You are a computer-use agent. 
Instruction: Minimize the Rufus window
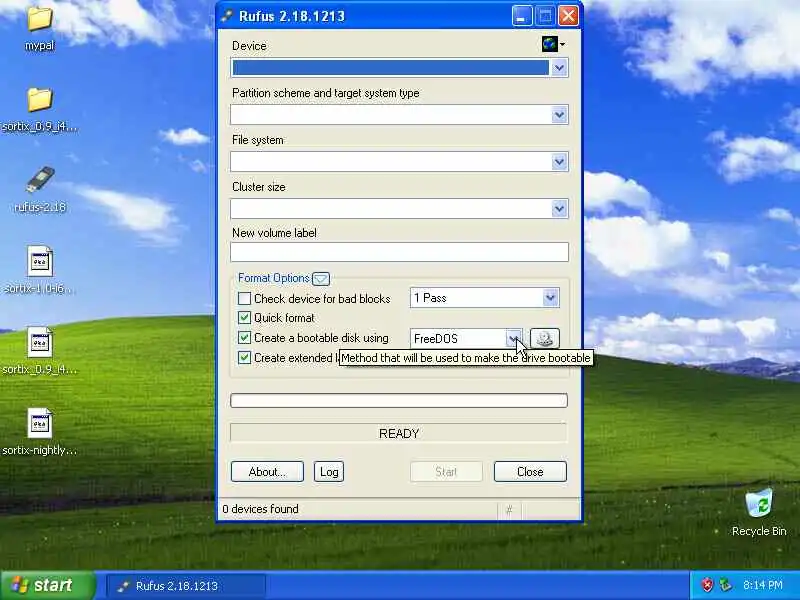521,16
